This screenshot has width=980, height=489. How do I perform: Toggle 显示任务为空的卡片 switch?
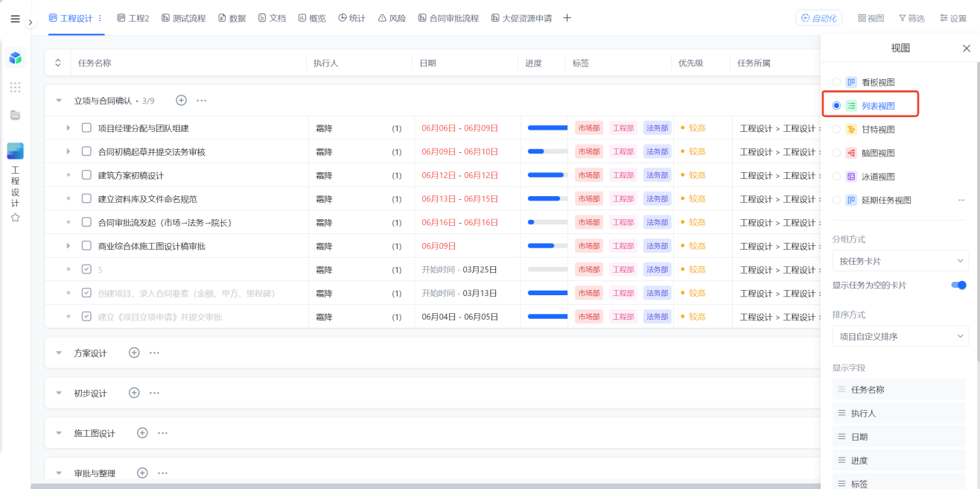tap(959, 285)
